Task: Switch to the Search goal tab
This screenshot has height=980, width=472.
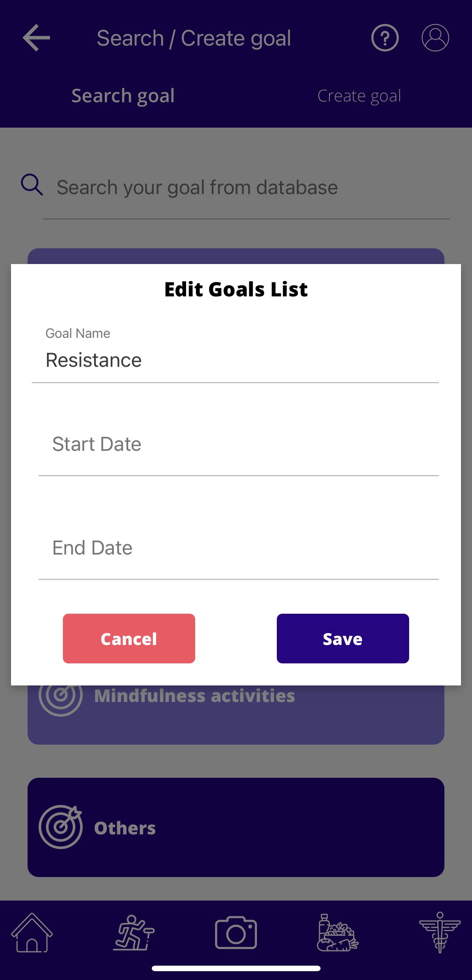Action: [x=123, y=96]
